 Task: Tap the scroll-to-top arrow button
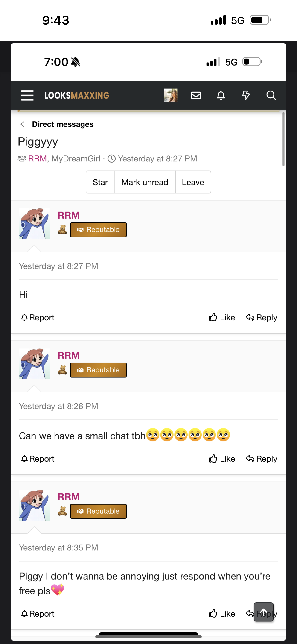coord(263,612)
